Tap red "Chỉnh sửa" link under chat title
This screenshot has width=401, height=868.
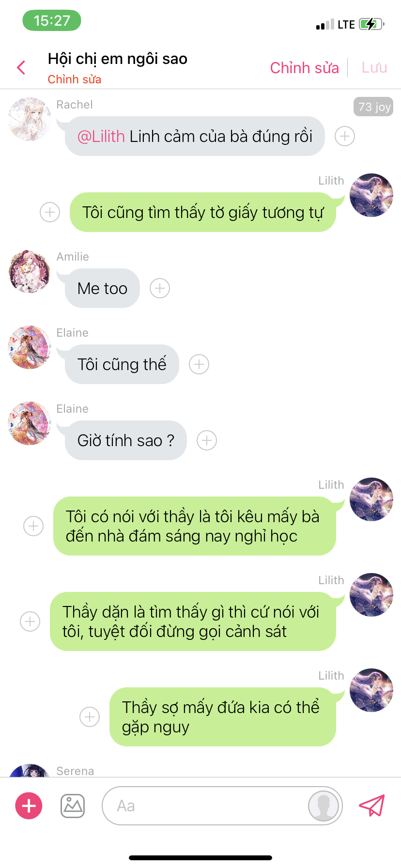pos(75,79)
